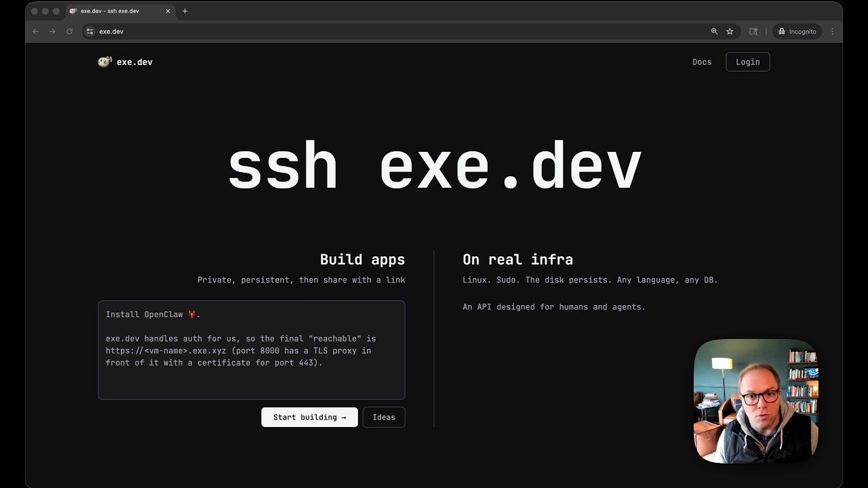This screenshot has width=868, height=488.
Task: Click the browser back arrow
Action: [x=35, y=31]
